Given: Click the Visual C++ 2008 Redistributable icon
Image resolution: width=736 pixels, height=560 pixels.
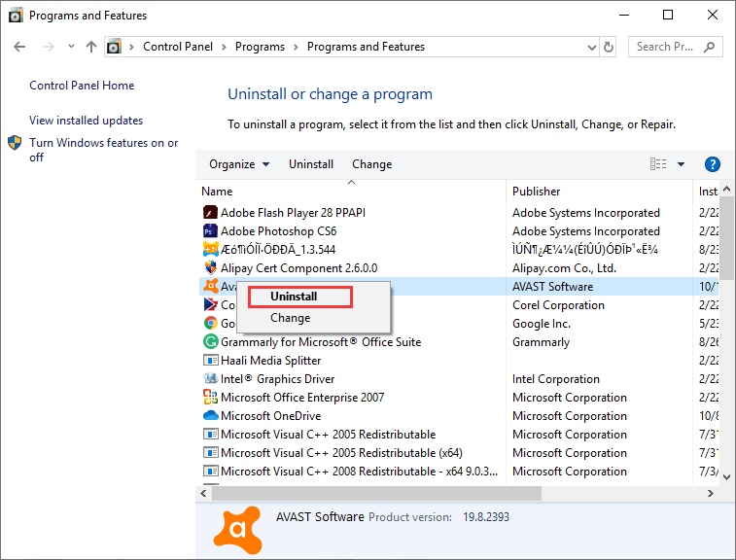Looking at the screenshot, I should click(210, 471).
